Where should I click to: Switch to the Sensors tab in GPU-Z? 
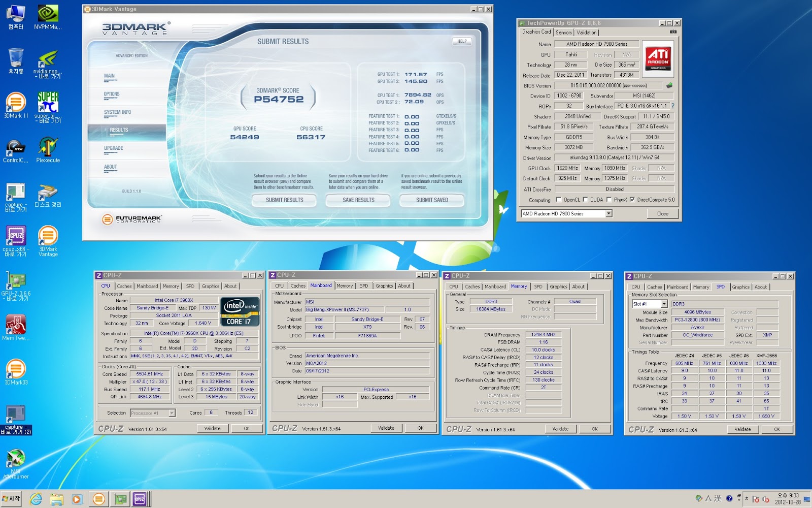point(564,33)
